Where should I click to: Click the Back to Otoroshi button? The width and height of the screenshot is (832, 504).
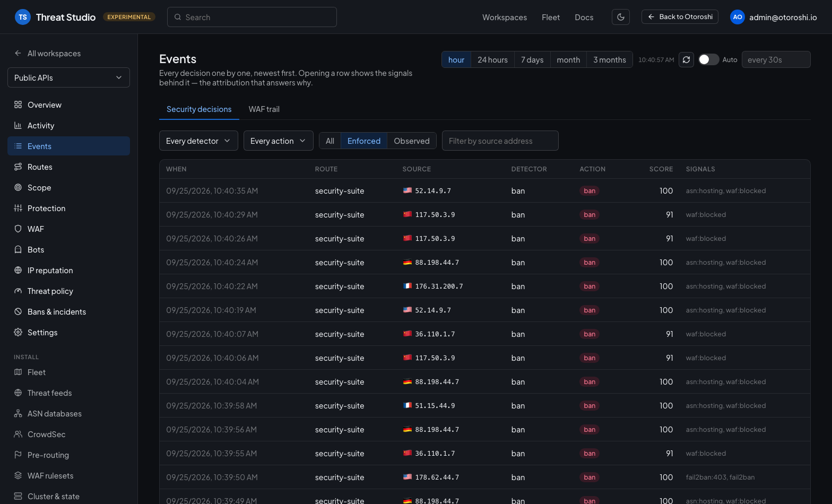click(680, 17)
